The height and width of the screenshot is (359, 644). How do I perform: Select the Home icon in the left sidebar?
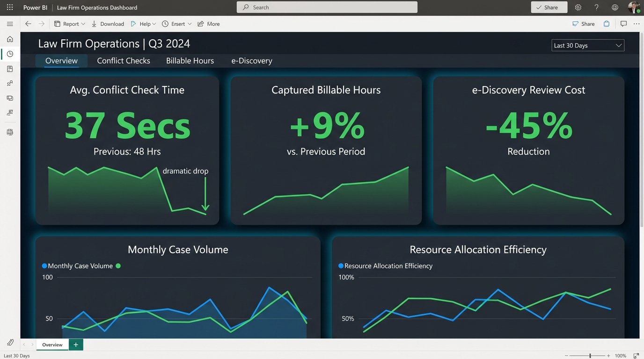click(10, 39)
